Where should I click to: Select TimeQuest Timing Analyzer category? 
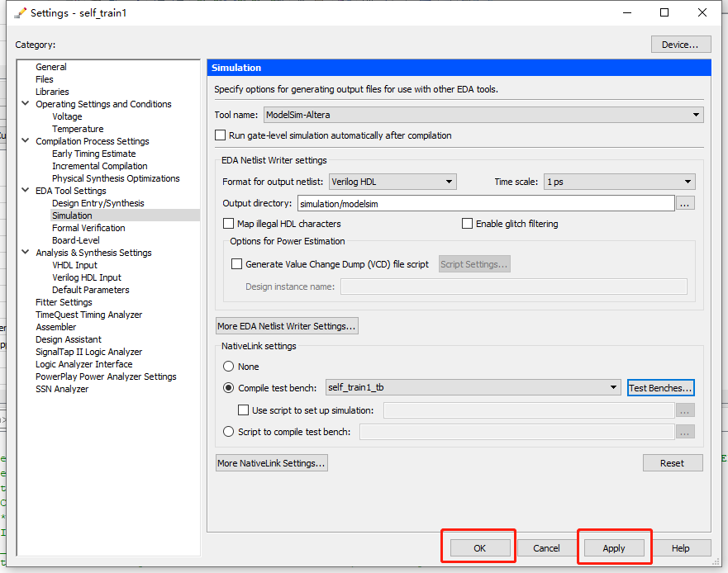pos(89,315)
